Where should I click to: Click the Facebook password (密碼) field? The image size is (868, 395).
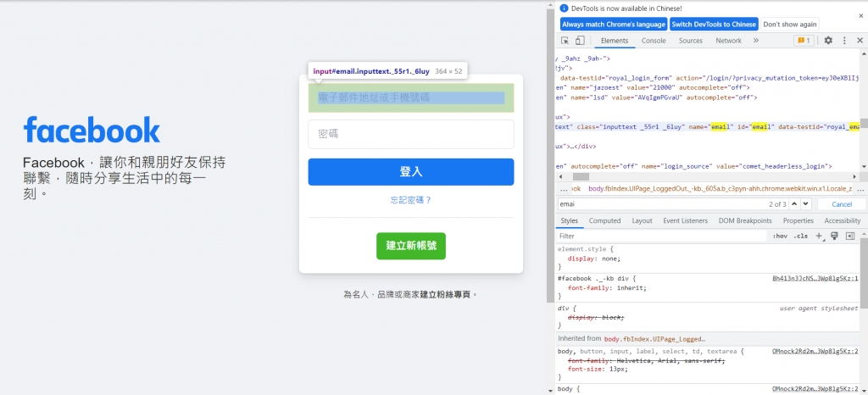tap(411, 134)
